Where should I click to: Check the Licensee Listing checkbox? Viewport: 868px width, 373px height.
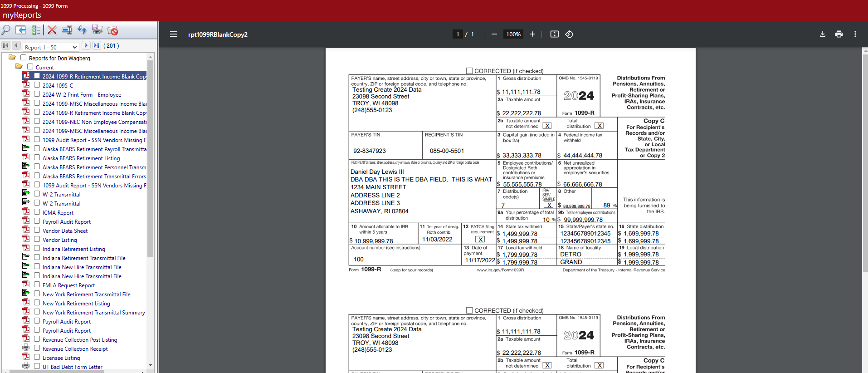pyautogui.click(x=37, y=357)
